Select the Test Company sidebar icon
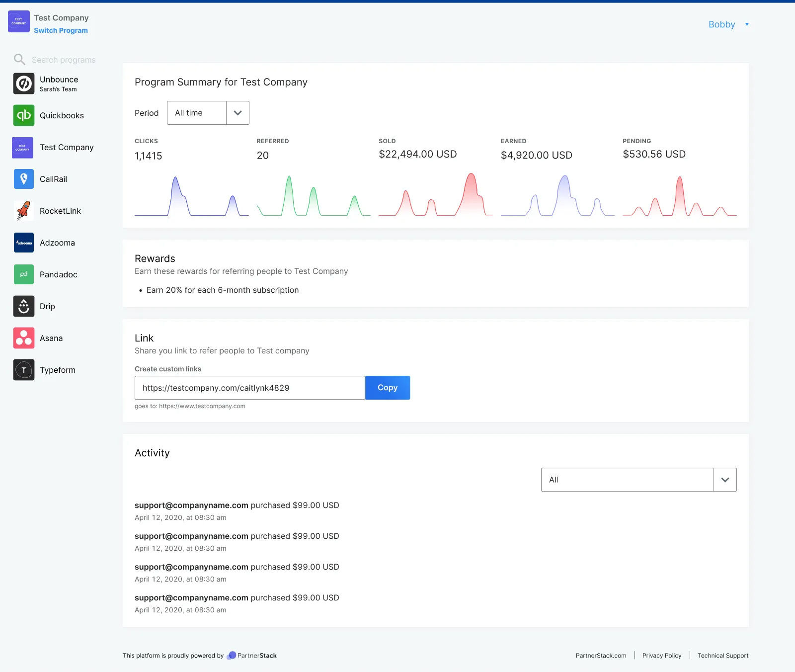Screen dimensions: 795x672 pyautogui.click(x=22, y=148)
